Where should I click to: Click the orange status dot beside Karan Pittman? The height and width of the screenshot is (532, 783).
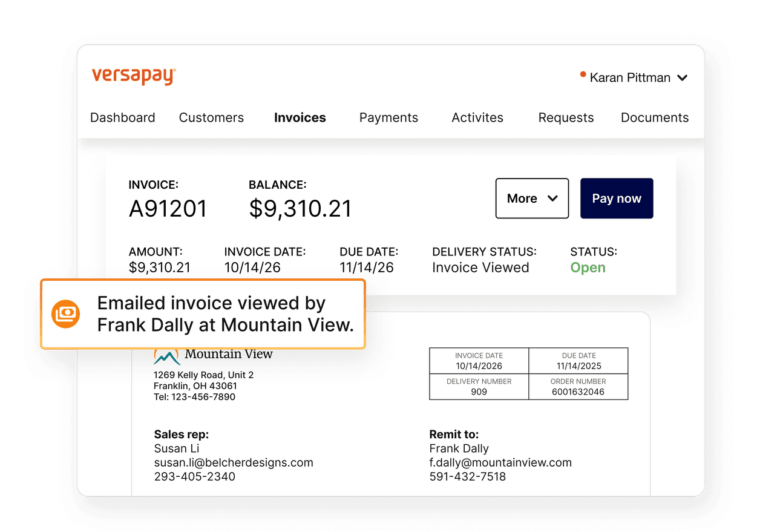pos(583,75)
